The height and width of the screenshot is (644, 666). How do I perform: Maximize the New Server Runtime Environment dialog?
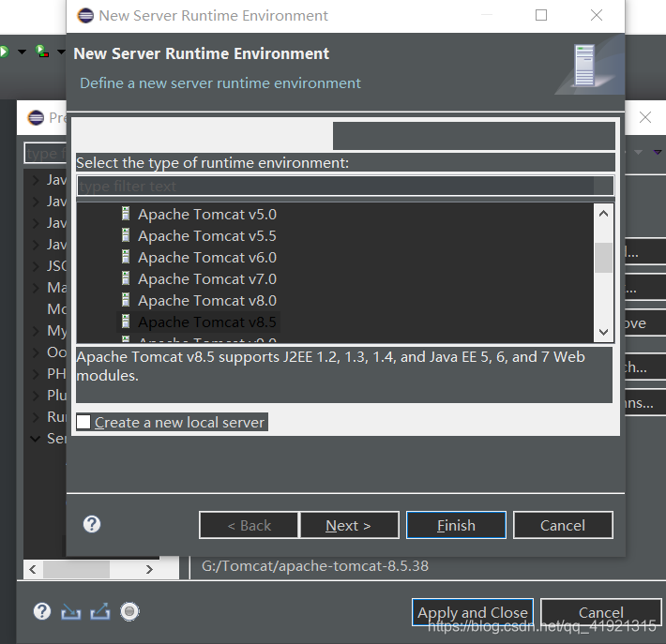[541, 15]
